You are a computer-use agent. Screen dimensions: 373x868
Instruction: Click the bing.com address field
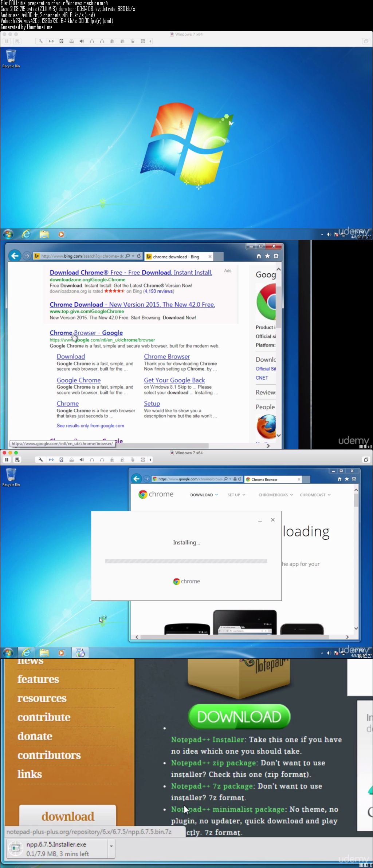[x=82, y=256]
